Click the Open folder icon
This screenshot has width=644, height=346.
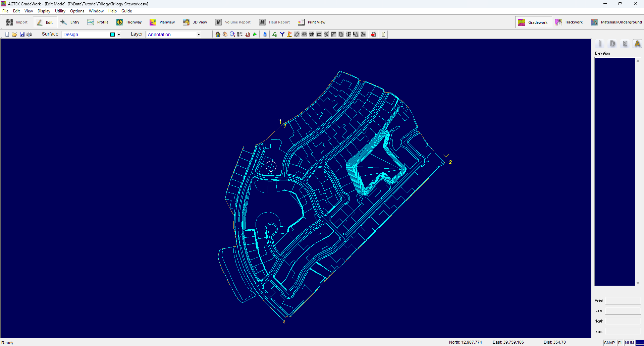click(x=14, y=34)
